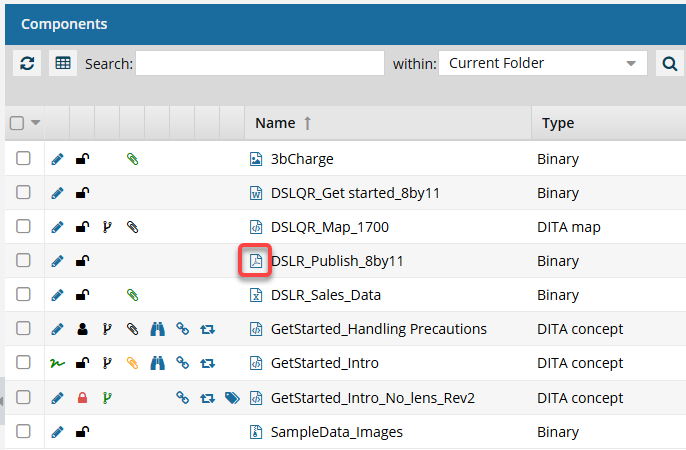This screenshot has width=686, height=450.
Task: Click in the Search text field
Action: point(259,63)
